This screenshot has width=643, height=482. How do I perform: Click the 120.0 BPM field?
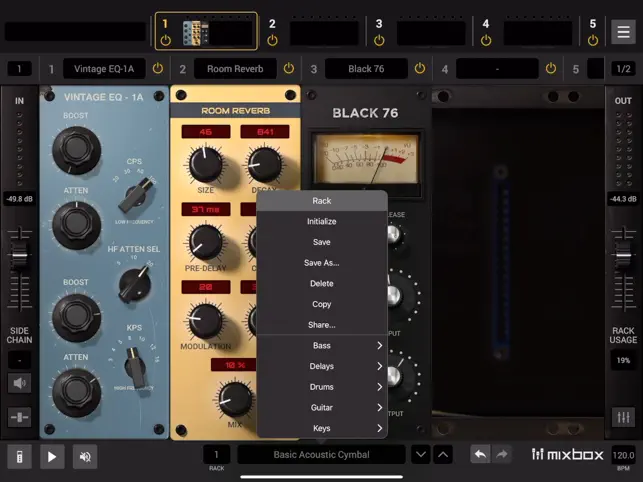click(623, 455)
